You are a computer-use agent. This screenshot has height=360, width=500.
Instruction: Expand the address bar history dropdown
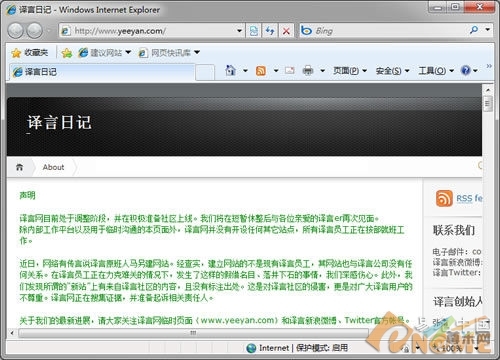coord(239,31)
